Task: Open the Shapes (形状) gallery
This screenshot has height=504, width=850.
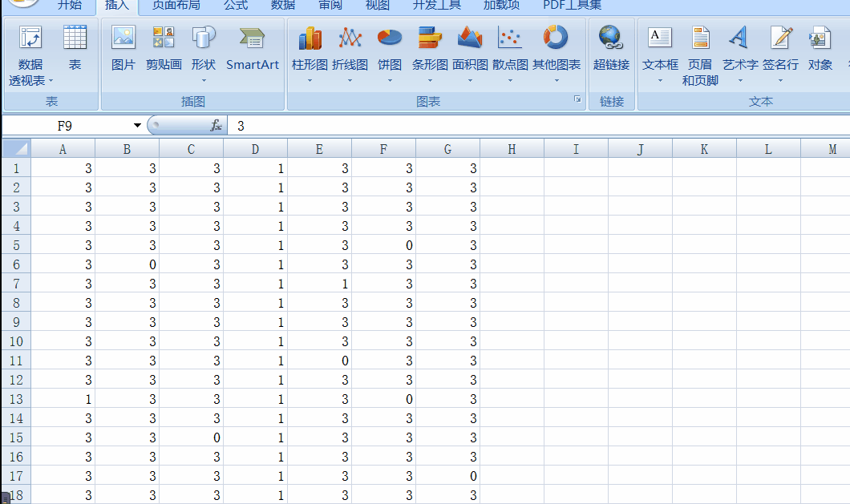Action: [204, 54]
